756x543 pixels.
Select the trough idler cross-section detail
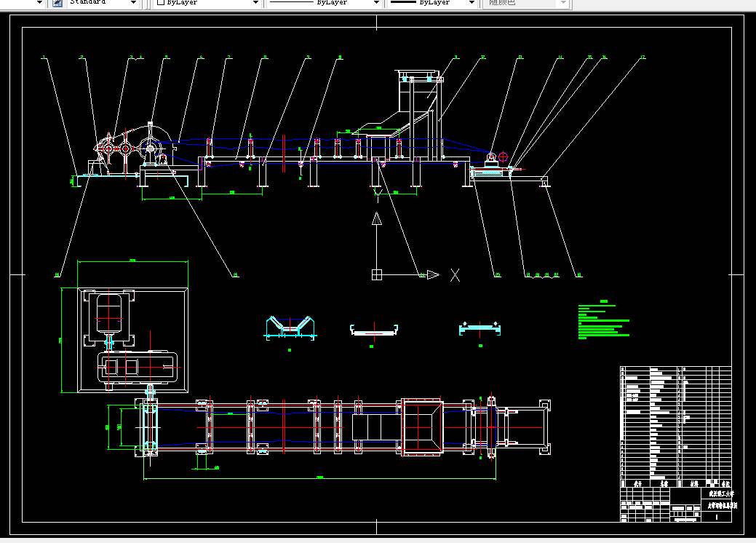click(290, 328)
